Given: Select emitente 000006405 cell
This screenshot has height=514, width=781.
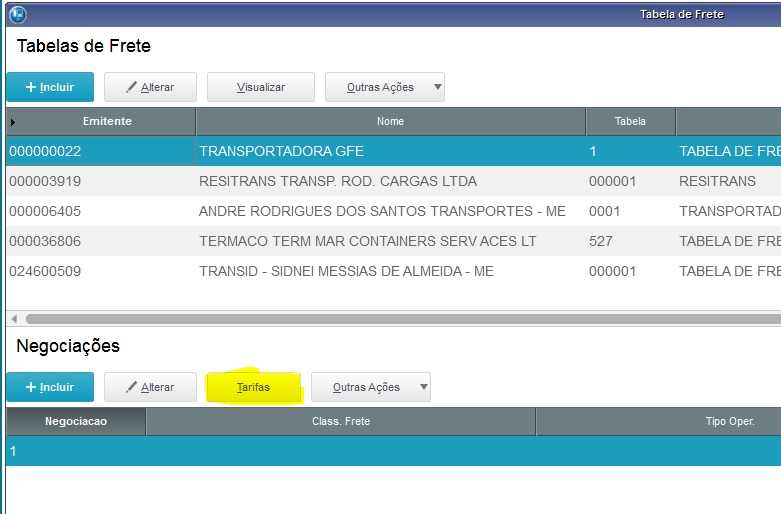Looking at the screenshot, I should (101, 211).
